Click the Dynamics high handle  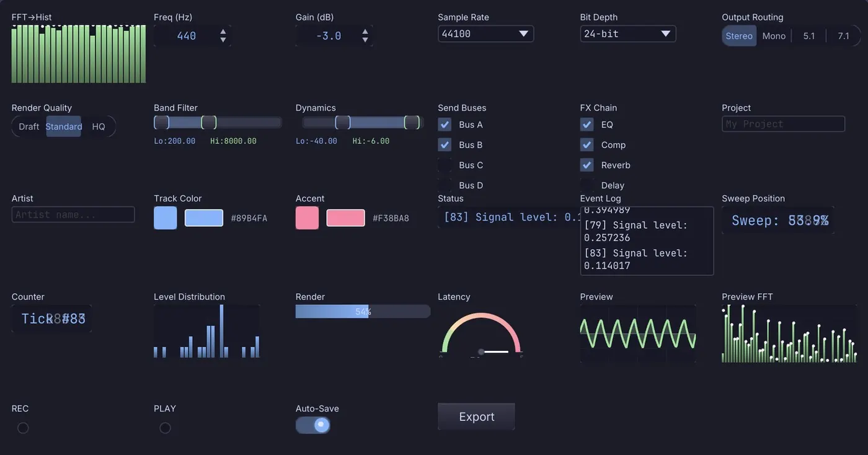[412, 122]
